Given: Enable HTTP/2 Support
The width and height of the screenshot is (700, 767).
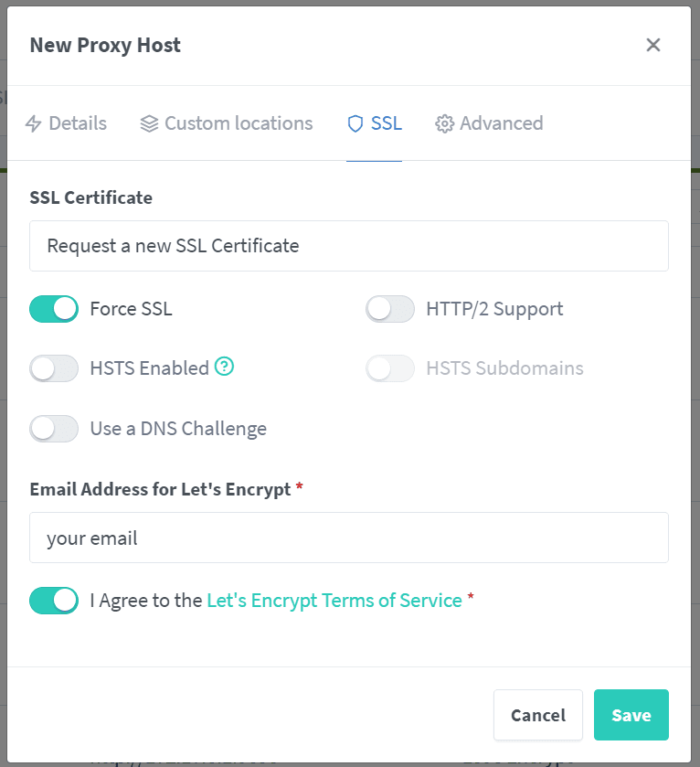Looking at the screenshot, I should [390, 309].
